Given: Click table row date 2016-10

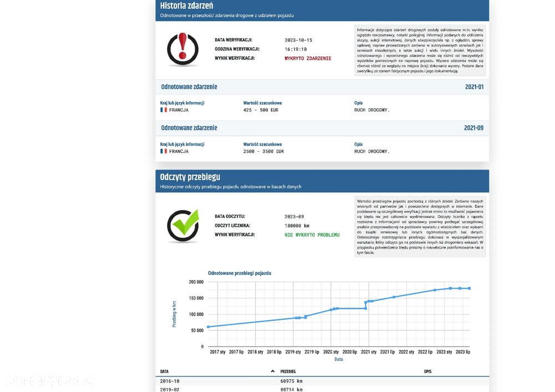Looking at the screenshot, I should (x=169, y=381).
